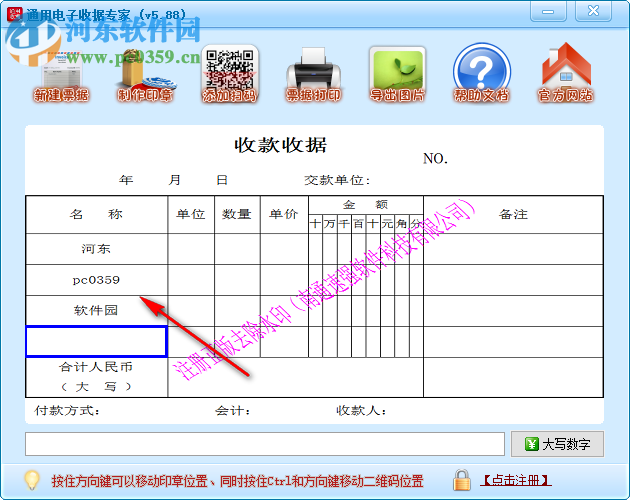The height and width of the screenshot is (500, 630).
Task: Click the 交款单位 payer field
Action: [337, 180]
